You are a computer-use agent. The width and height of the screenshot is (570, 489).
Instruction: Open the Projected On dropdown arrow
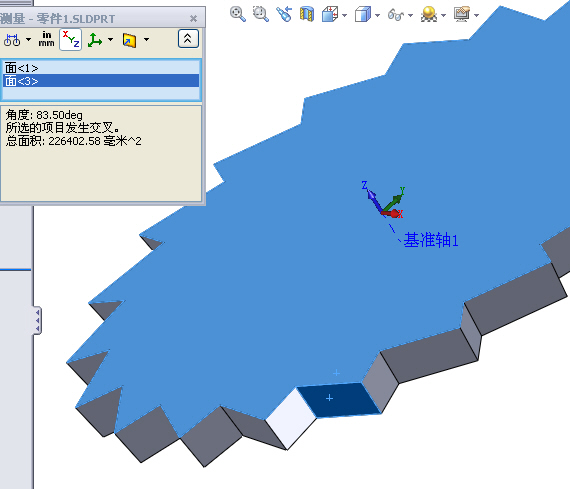click(146, 39)
